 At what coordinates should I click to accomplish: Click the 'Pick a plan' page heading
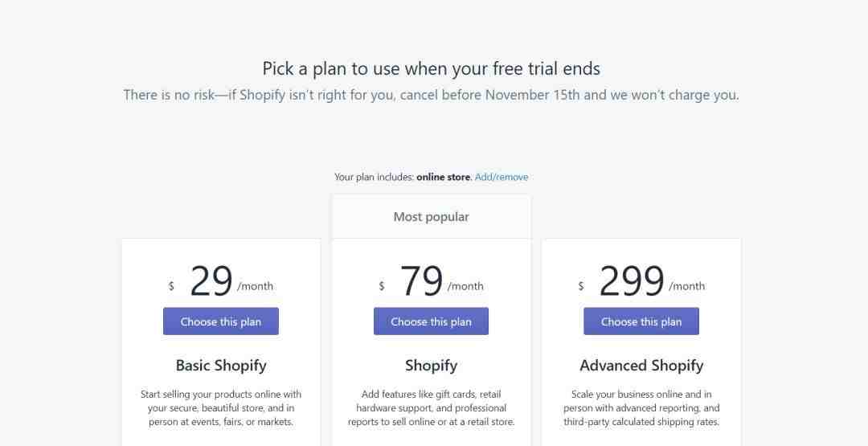click(x=432, y=68)
